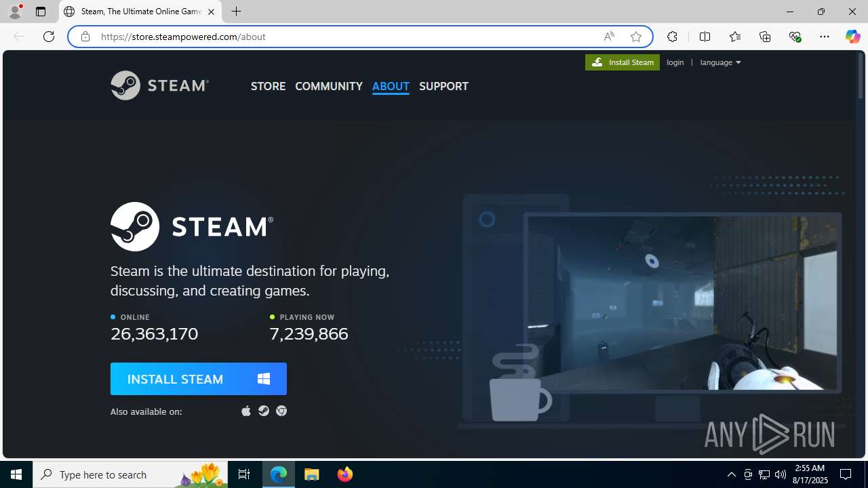Open File Explorer from taskbar
The image size is (868, 488).
(x=312, y=474)
